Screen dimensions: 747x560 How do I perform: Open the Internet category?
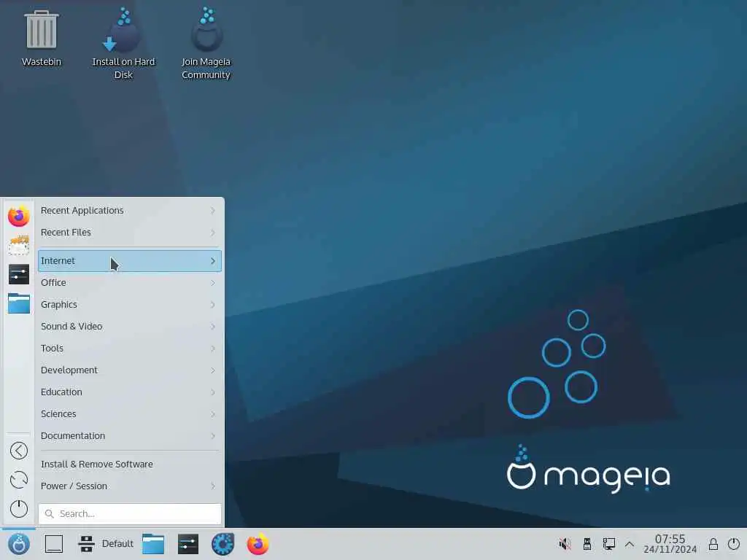pos(130,261)
